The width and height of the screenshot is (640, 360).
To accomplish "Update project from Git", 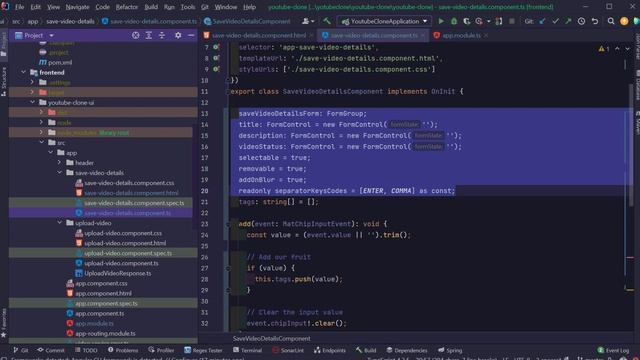I will click(542, 21).
